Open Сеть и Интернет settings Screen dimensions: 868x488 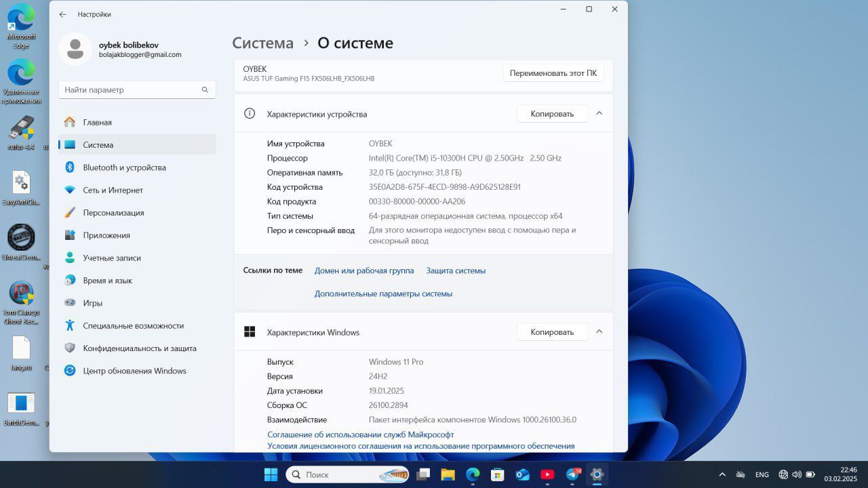point(137,190)
